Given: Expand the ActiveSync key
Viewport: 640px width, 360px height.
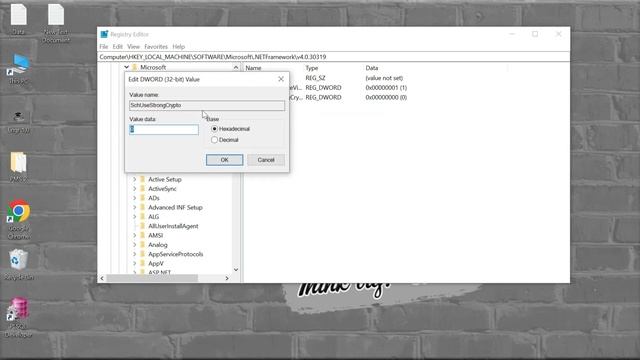Looking at the screenshot, I should click(135, 189).
